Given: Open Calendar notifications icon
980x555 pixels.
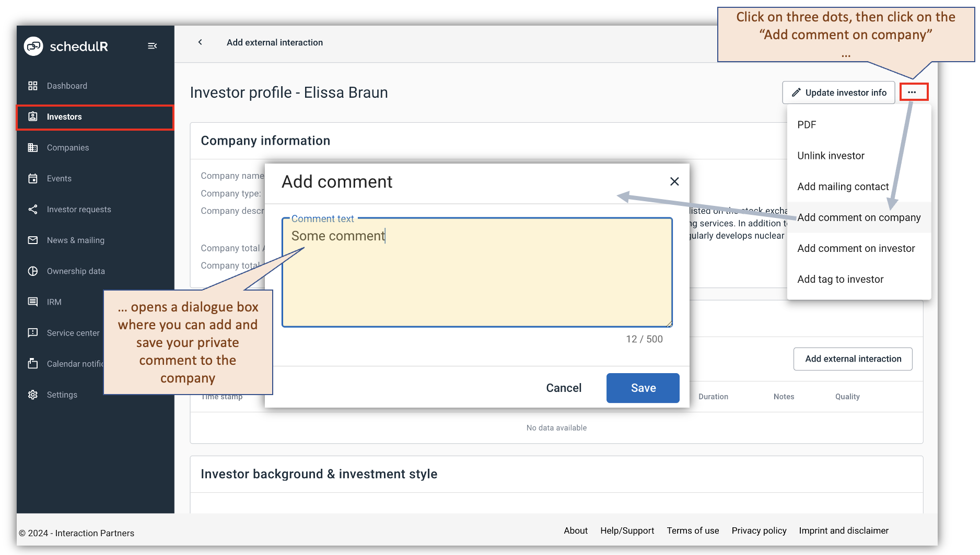Looking at the screenshot, I should [32, 363].
